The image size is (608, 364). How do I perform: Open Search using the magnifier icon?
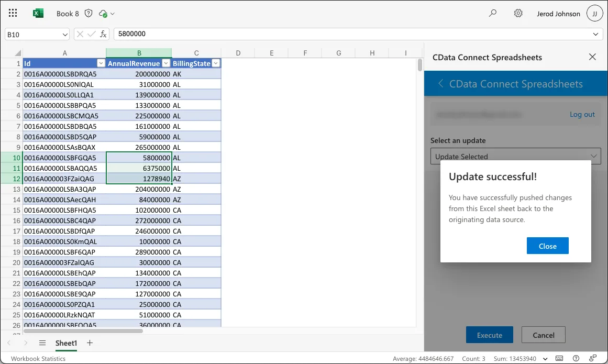(x=492, y=13)
